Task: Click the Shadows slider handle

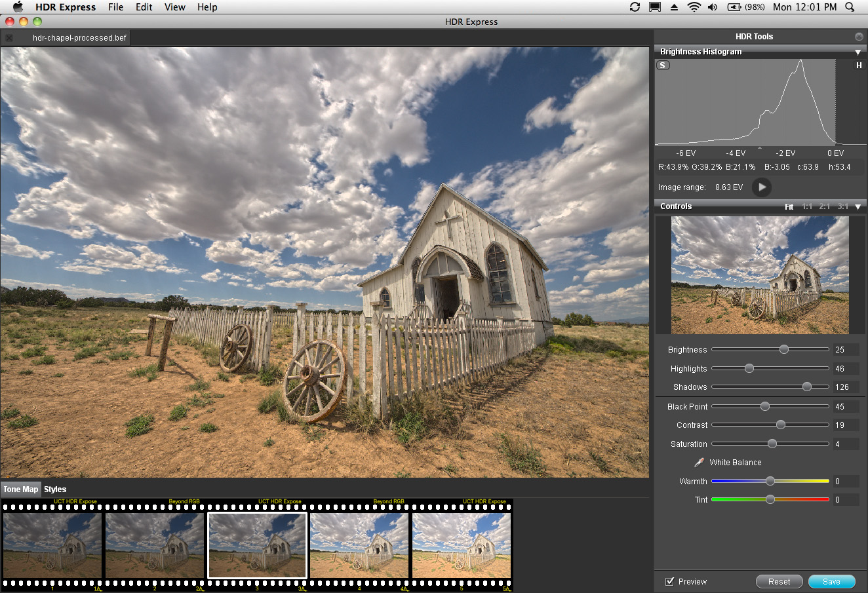Action: coord(806,387)
